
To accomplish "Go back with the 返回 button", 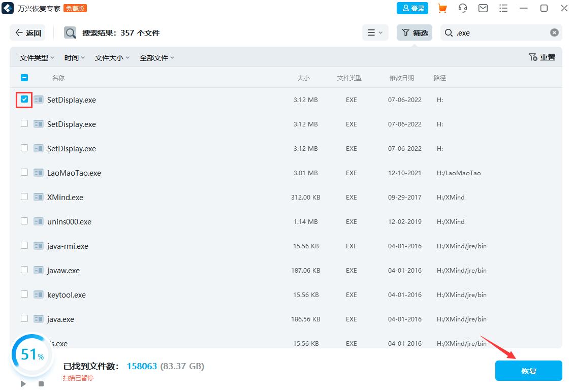I will point(28,32).
